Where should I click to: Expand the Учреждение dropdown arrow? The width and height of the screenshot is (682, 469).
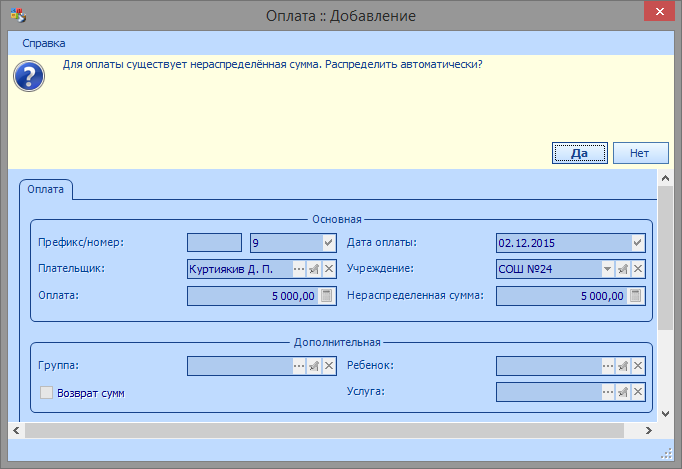607,269
